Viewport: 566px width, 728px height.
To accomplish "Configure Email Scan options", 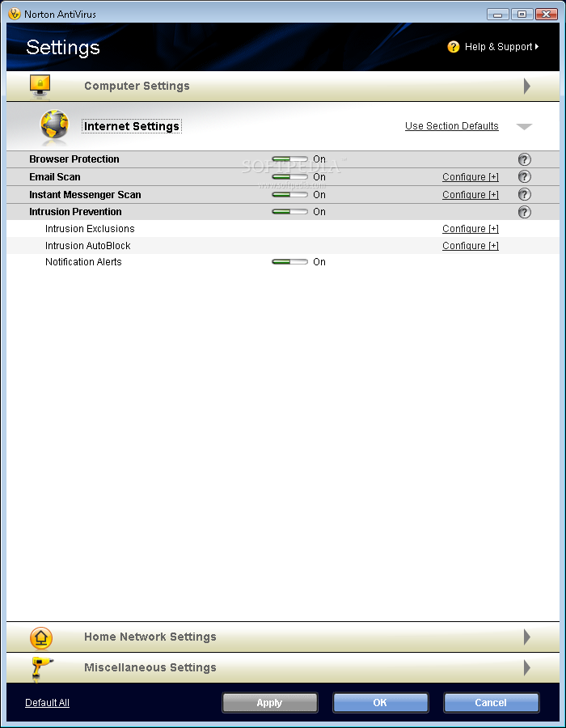I will coord(471,177).
